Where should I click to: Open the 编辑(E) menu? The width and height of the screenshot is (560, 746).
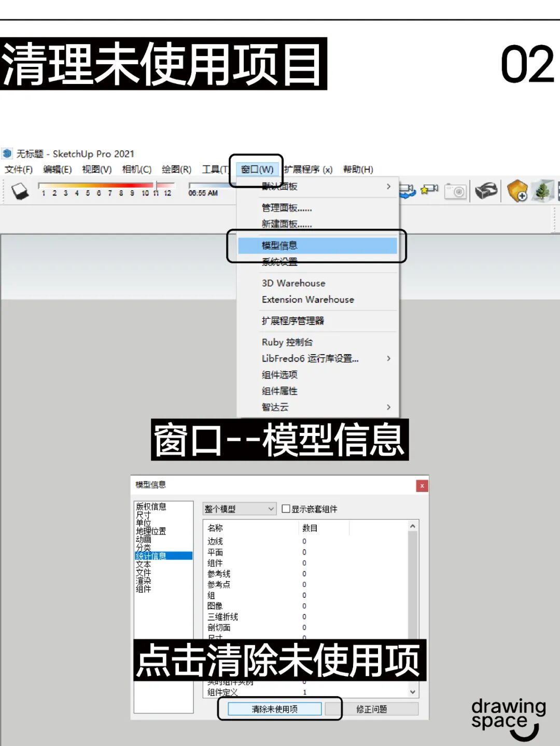click(58, 170)
